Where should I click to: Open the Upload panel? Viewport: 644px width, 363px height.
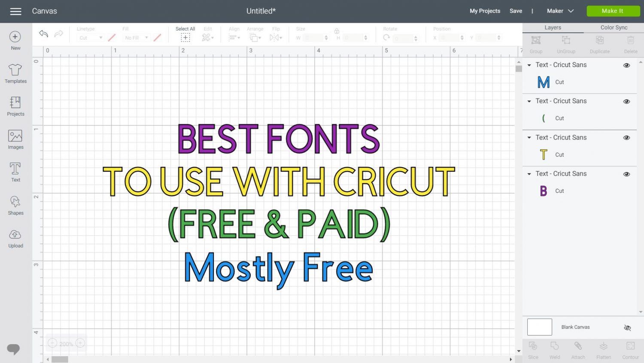[x=15, y=238]
